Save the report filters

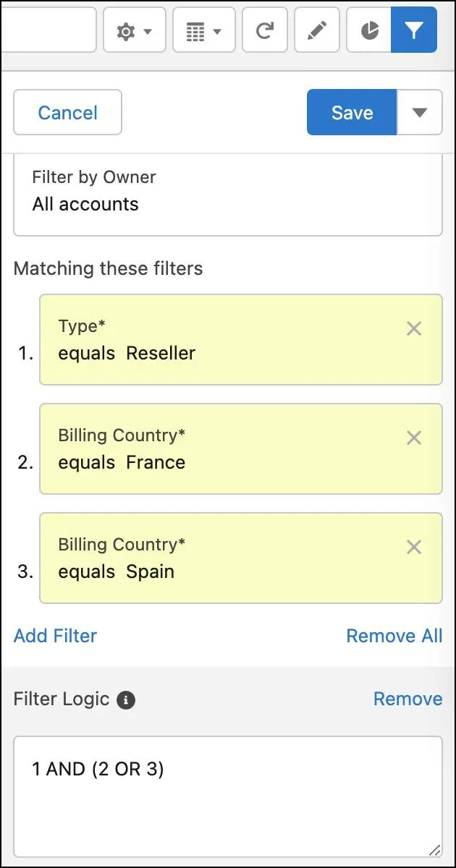coord(352,112)
